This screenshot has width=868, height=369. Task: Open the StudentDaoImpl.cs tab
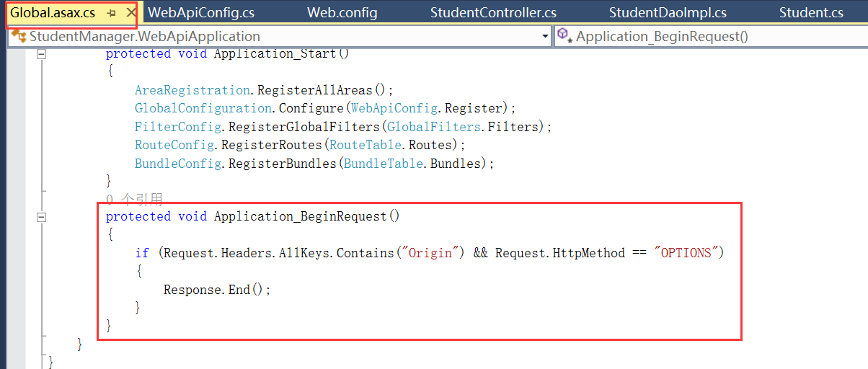668,13
